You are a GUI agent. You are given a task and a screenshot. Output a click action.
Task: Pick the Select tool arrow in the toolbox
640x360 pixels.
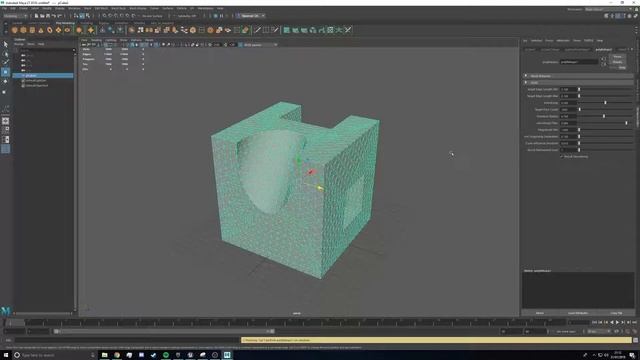point(6,44)
